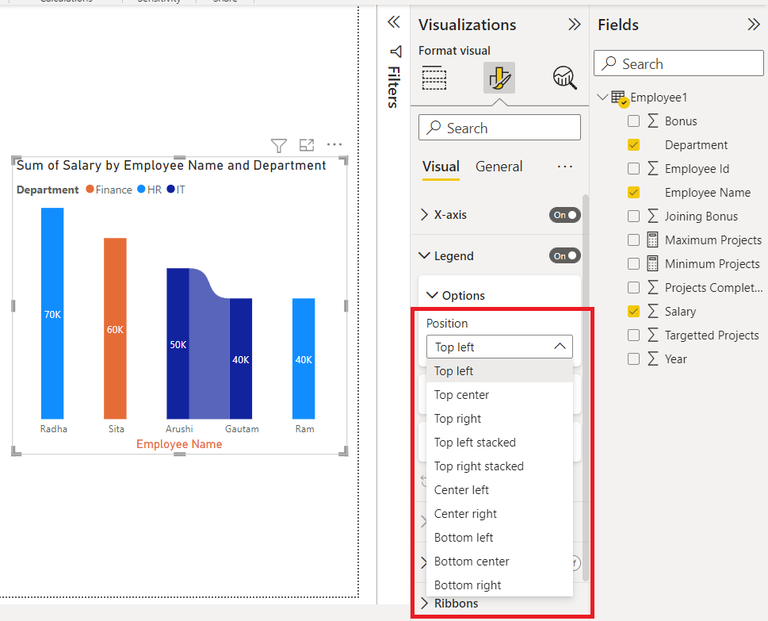This screenshot has width=768, height=621.
Task: Click the sigma icon beside Salary
Action: pos(653,311)
